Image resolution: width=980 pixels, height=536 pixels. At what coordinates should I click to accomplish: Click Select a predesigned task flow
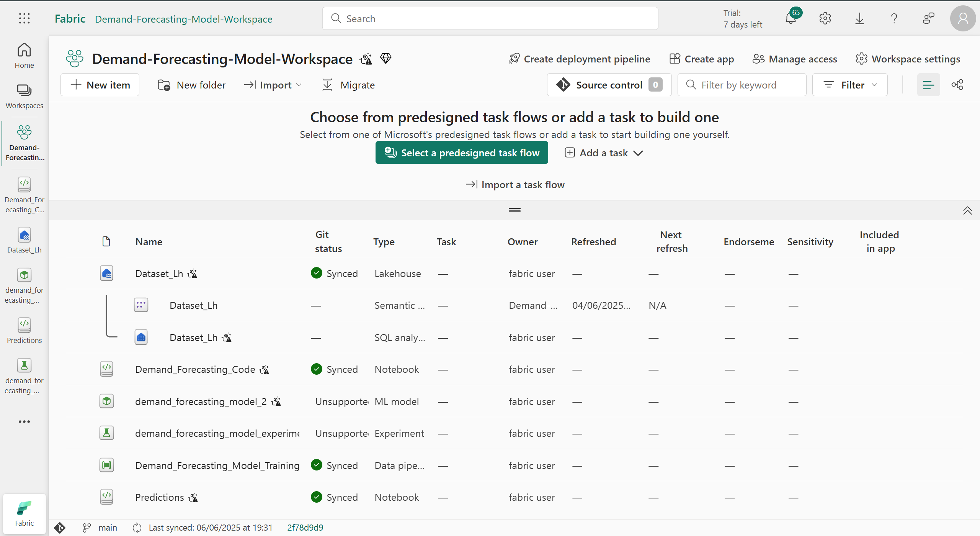click(x=462, y=152)
